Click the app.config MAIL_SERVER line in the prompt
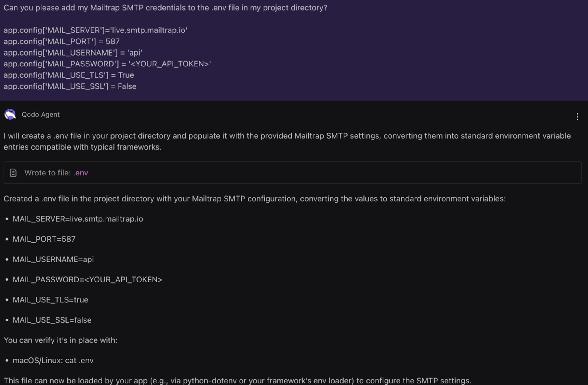This screenshot has height=385, width=588. (95, 30)
